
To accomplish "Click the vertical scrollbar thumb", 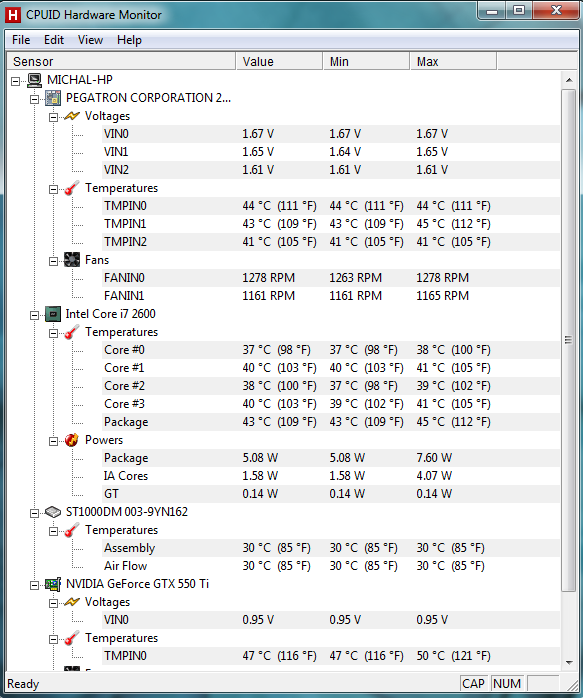I will [569, 340].
